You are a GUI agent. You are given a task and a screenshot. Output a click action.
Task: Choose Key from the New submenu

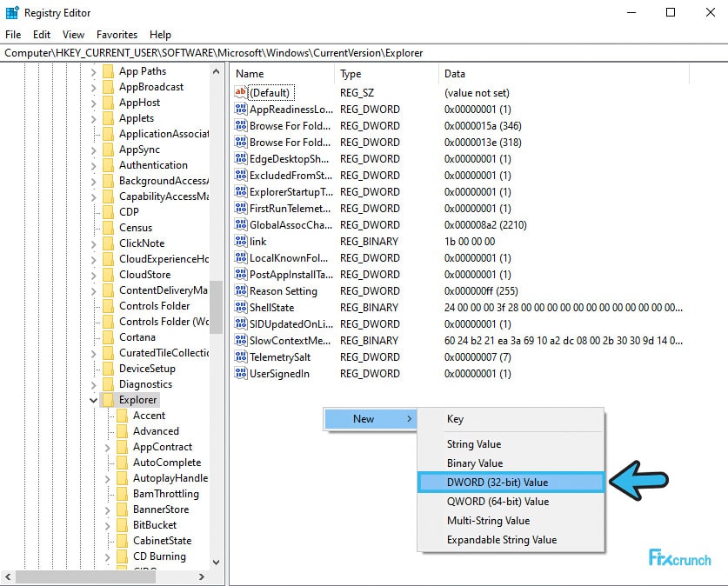pyautogui.click(x=511, y=419)
